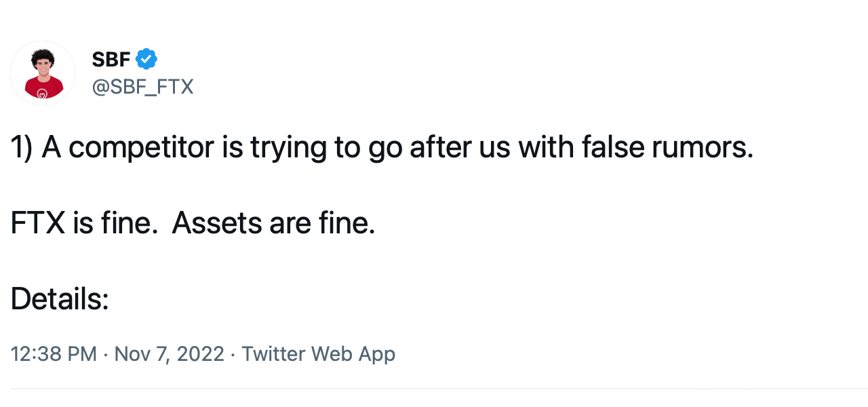Open the Twitter Web App source link
The width and height of the screenshot is (868, 407).
click(x=318, y=353)
